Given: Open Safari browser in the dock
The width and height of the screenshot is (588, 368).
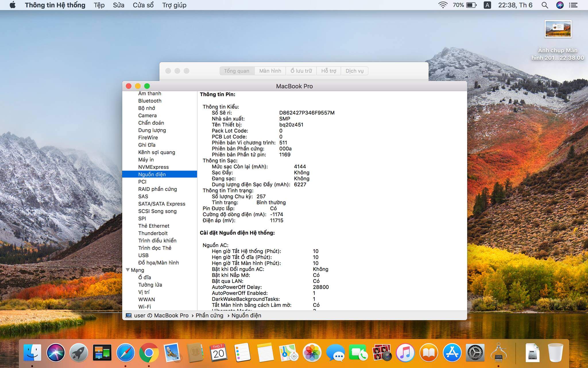Looking at the screenshot, I should [x=125, y=352].
